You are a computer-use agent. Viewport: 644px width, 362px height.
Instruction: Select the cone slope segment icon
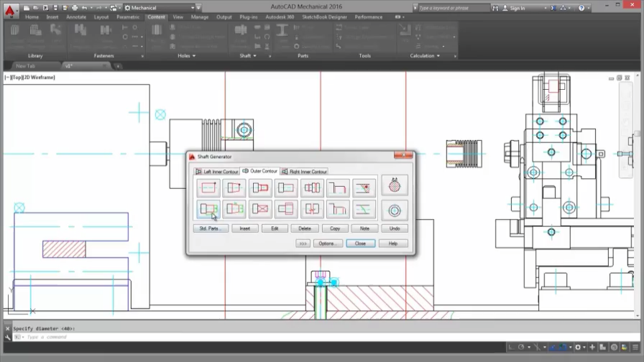coord(234,188)
